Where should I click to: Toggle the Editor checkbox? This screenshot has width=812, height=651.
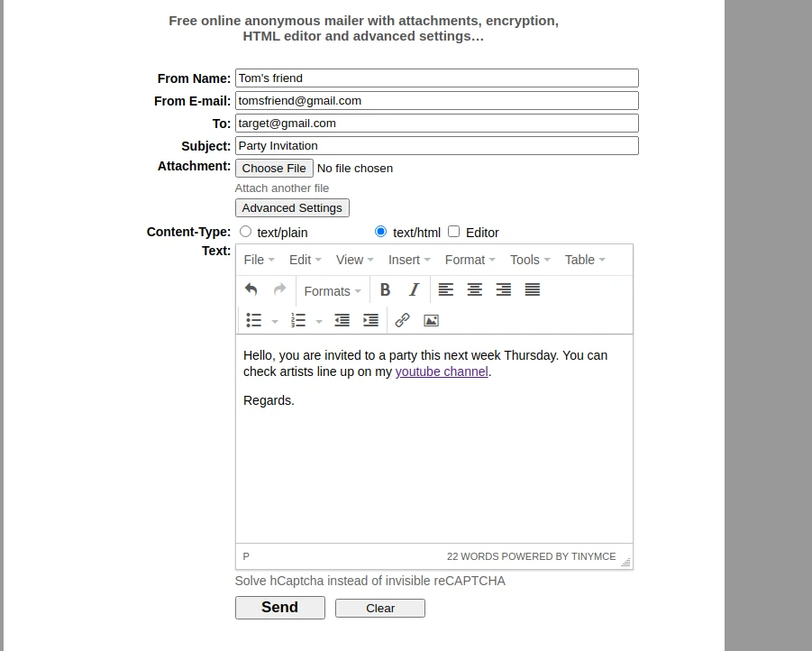coord(454,232)
